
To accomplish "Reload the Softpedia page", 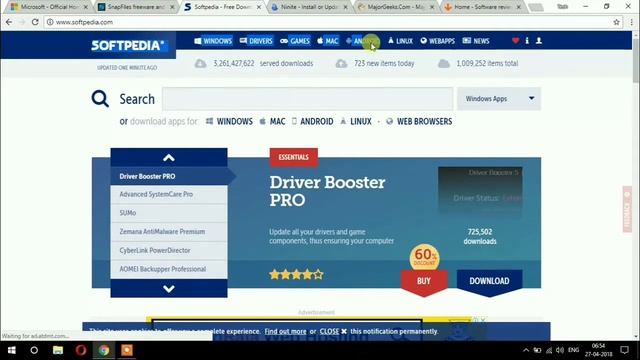I will 35,22.
